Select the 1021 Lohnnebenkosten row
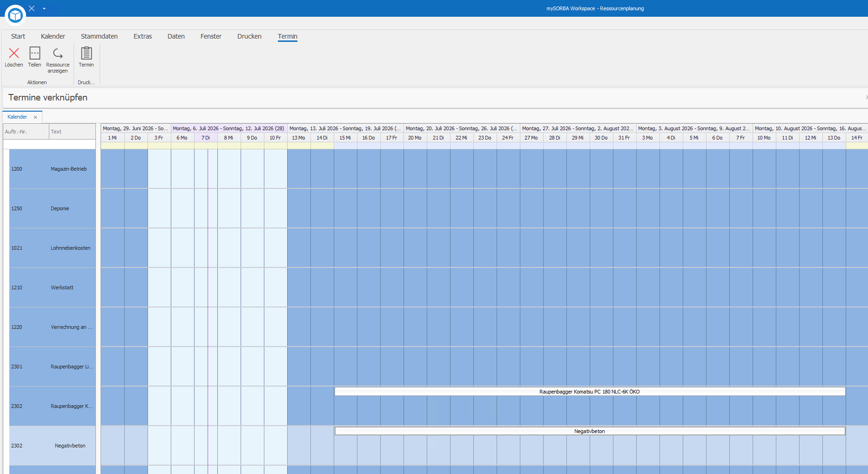868x474 pixels. pyautogui.click(x=52, y=248)
